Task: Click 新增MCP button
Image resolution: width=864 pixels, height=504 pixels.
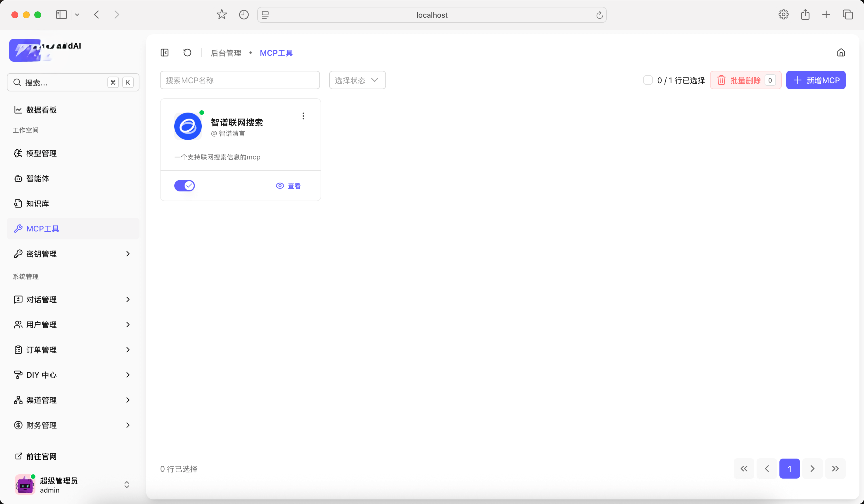Action: tap(816, 80)
